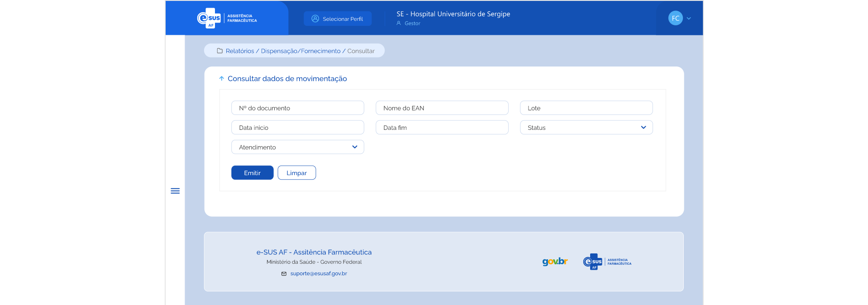Click the Selecionar Perfil button
868x305 pixels.
pos(338,19)
